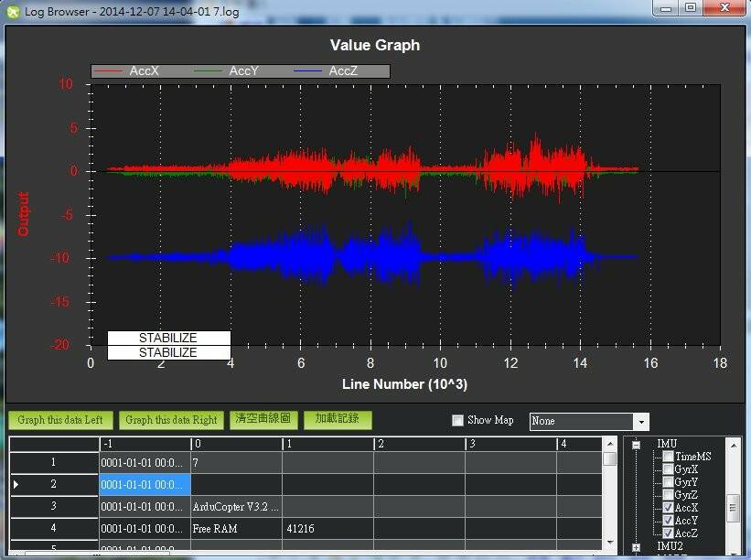Open the None dropdown list
This screenshot has width=751, height=560.
(x=641, y=422)
